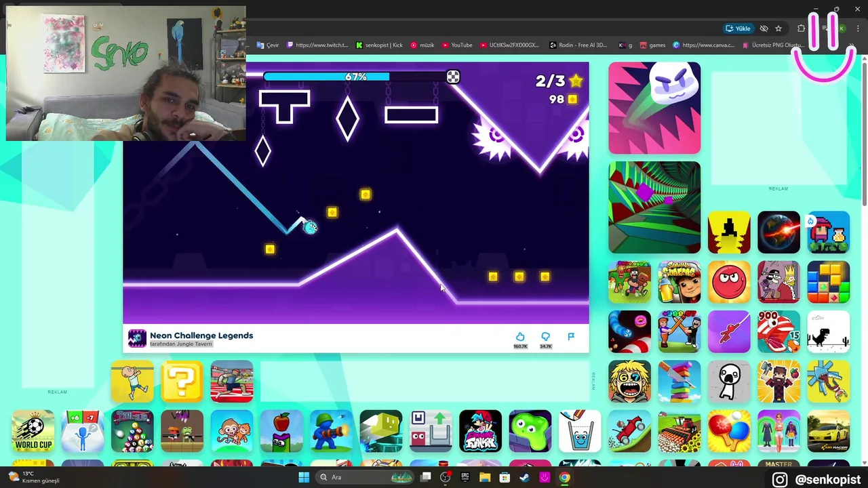Open the yellow question mark block tile

pyautogui.click(x=182, y=382)
